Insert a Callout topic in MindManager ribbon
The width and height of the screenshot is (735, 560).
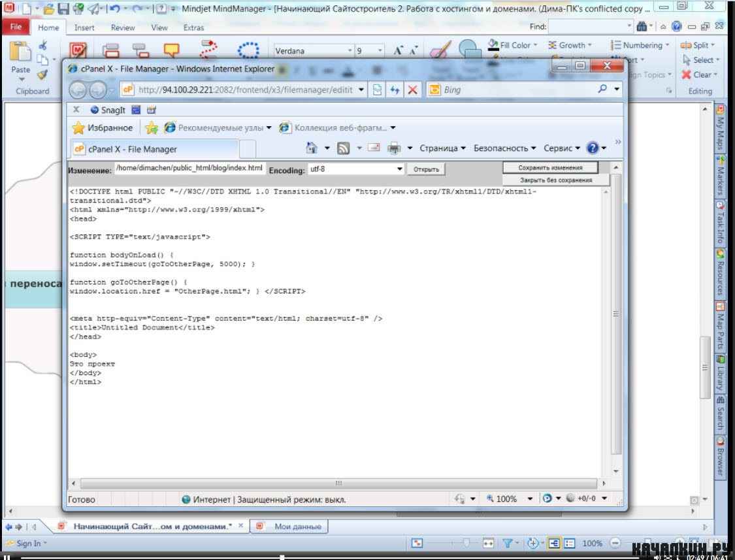click(171, 50)
